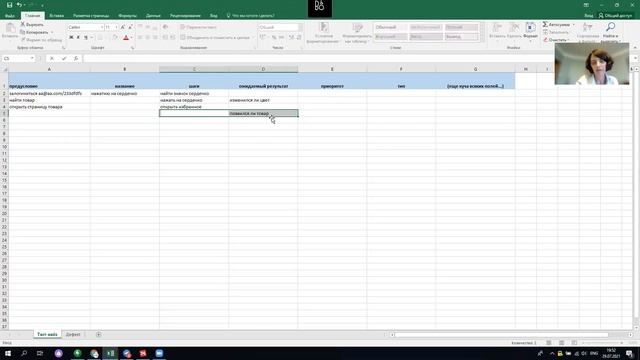Open the font color dropdown arrow
This screenshot has height=360, width=640.
click(x=131, y=37)
